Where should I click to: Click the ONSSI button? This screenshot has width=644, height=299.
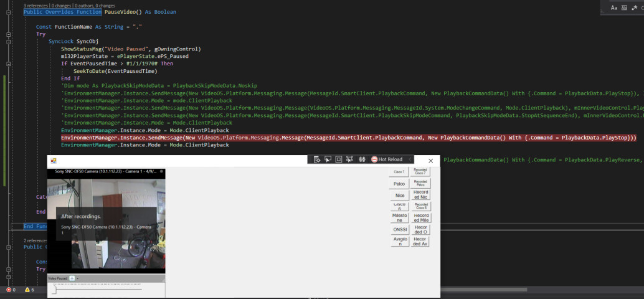399,229
